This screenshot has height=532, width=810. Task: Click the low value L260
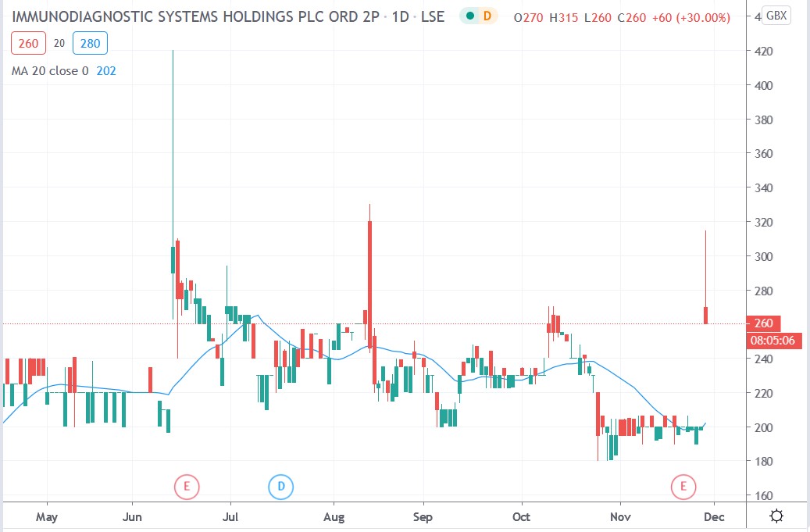click(598, 17)
